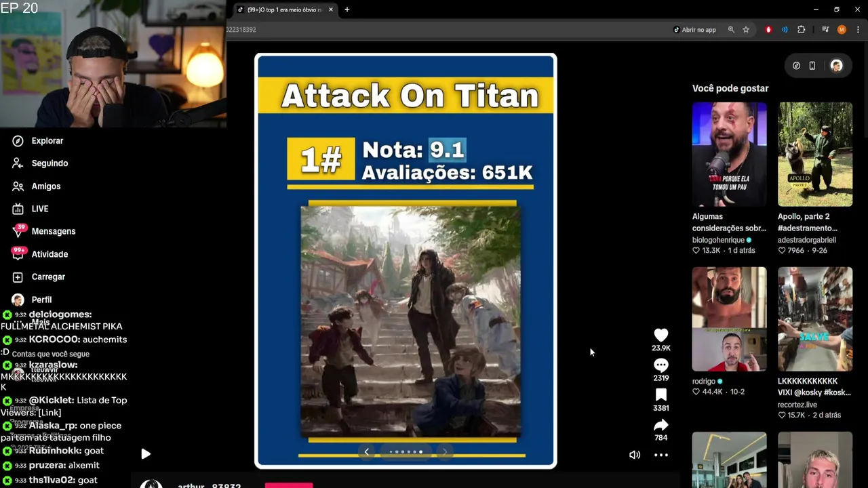Click recortez.live username link
The height and width of the screenshot is (488, 868).
point(797,405)
